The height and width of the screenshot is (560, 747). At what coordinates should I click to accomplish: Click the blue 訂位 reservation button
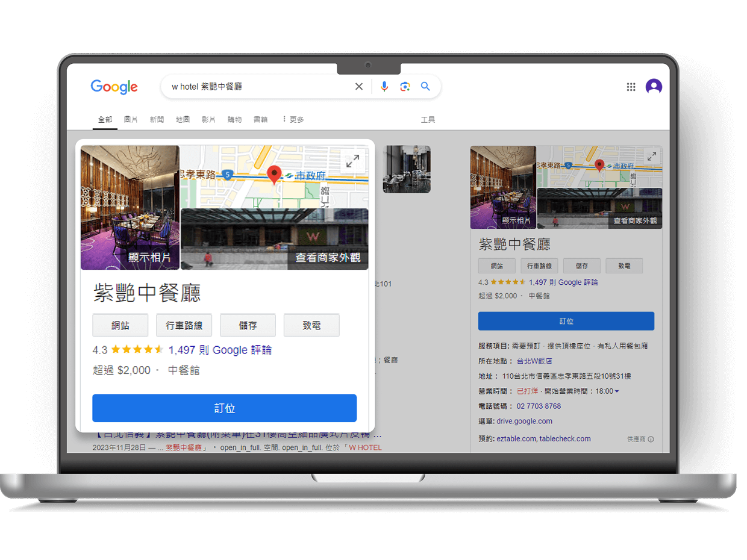[x=225, y=408]
